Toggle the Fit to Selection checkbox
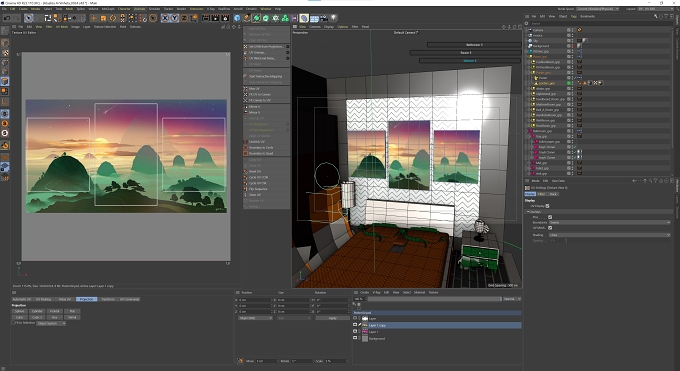 point(13,323)
